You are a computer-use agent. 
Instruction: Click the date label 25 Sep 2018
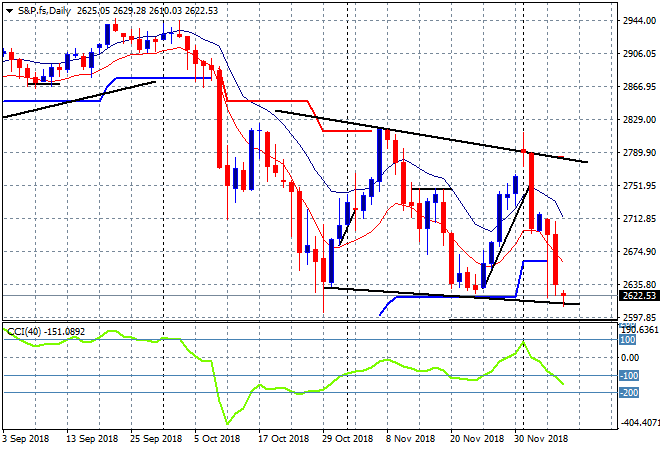156,439
